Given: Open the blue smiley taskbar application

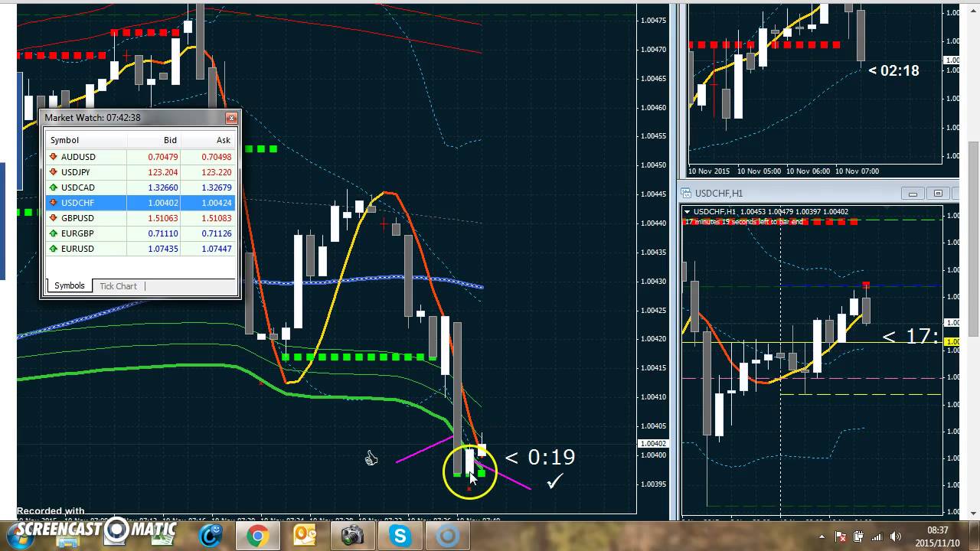Looking at the screenshot, I should [x=209, y=536].
